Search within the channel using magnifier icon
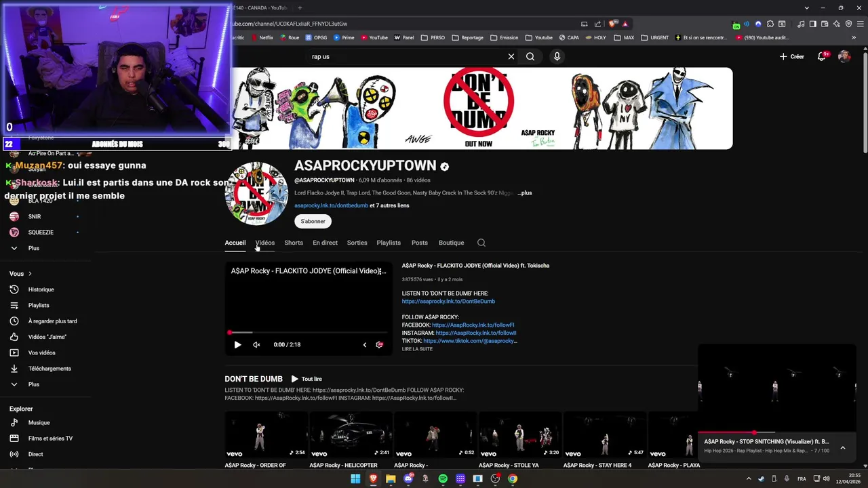This screenshot has width=868, height=488. [481, 243]
